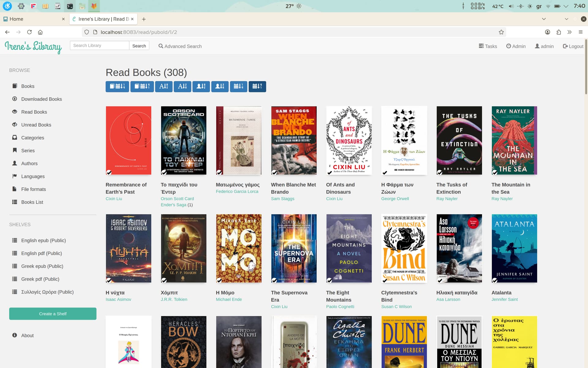Open the Books List table view
The width and height of the screenshot is (588, 368).
click(x=32, y=202)
